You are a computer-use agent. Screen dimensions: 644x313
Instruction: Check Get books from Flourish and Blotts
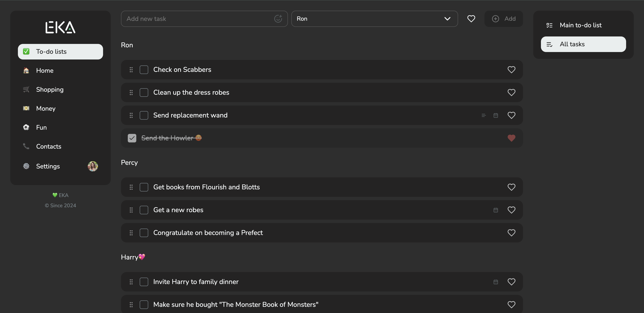144,187
